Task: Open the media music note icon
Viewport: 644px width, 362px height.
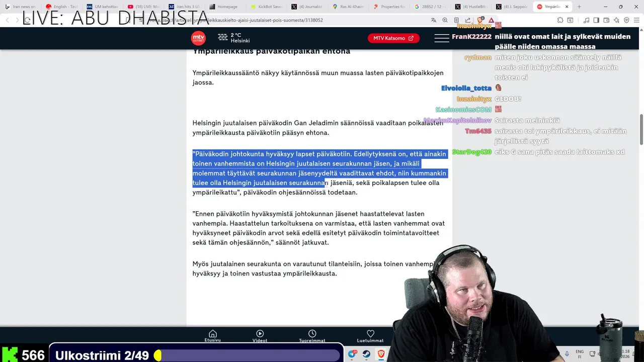Action: pos(586,20)
